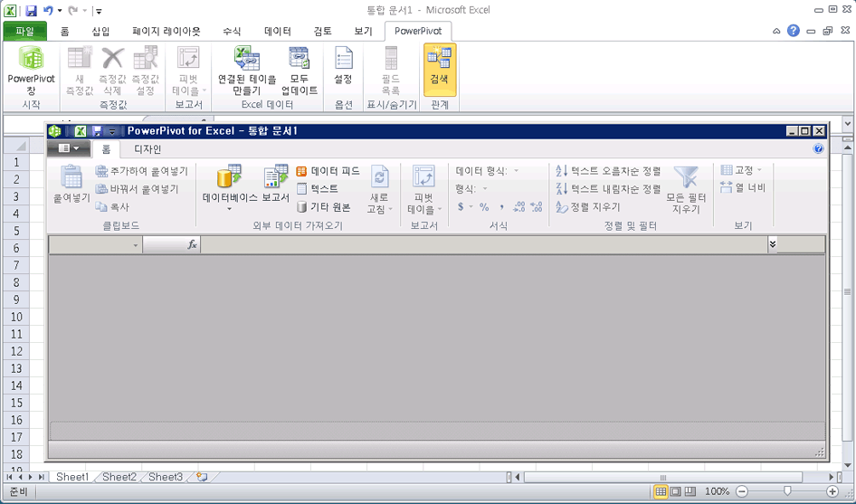Switch to page layout view button
Screen dimensions: 856x504
(675, 491)
